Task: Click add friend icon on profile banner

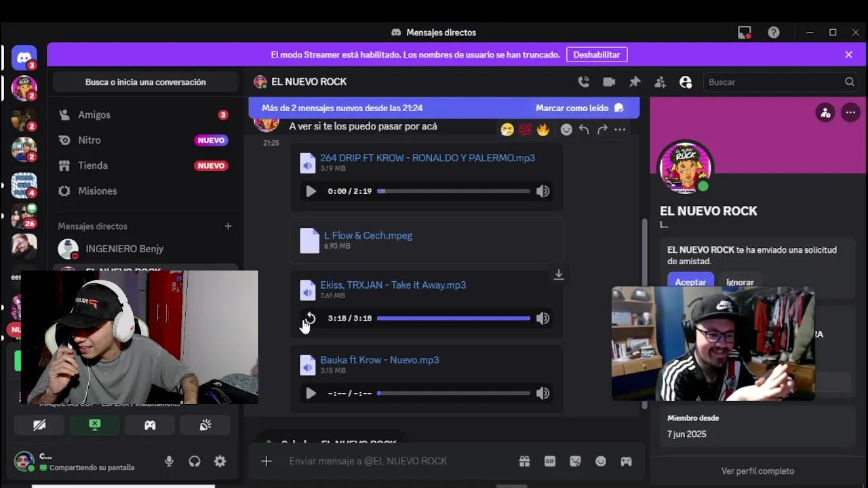Action: pyautogui.click(x=825, y=113)
